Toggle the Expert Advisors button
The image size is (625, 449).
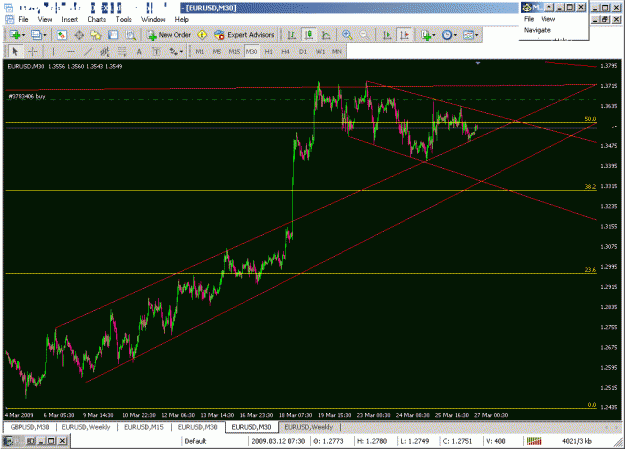coord(244,35)
